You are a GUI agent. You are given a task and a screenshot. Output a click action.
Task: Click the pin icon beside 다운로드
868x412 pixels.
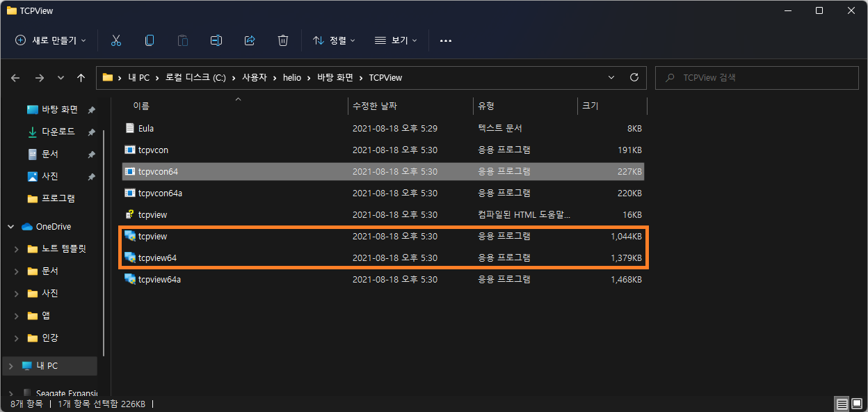[x=91, y=132]
